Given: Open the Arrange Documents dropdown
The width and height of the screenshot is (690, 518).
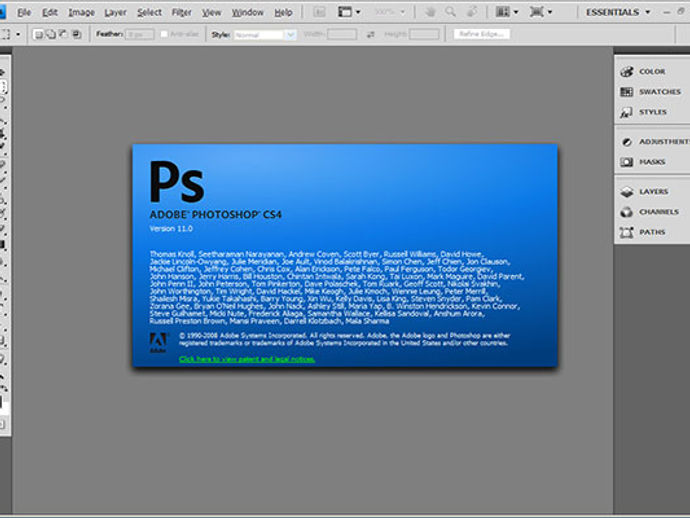Looking at the screenshot, I should [x=507, y=12].
